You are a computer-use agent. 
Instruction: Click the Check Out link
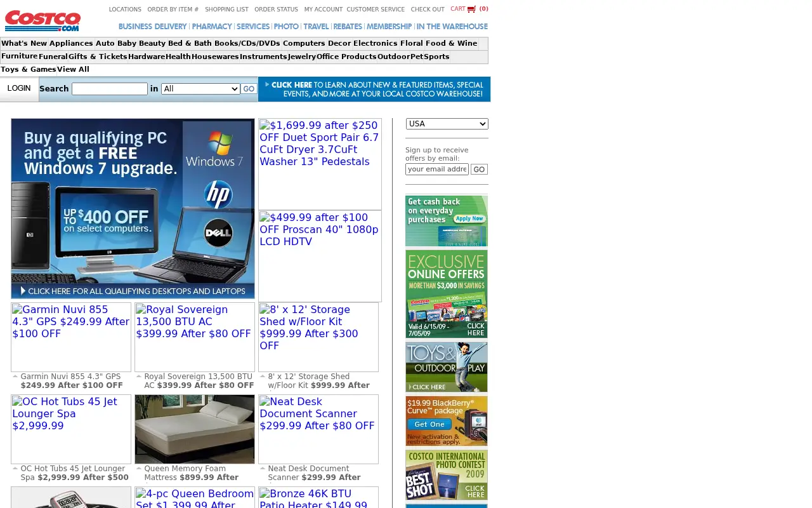[428, 10]
